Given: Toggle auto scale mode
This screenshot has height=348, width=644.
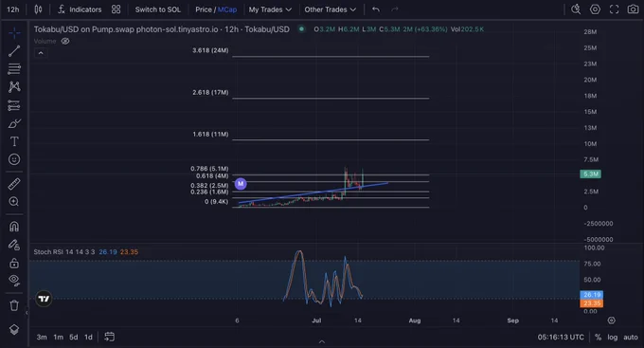Looking at the screenshot, I should (631, 337).
